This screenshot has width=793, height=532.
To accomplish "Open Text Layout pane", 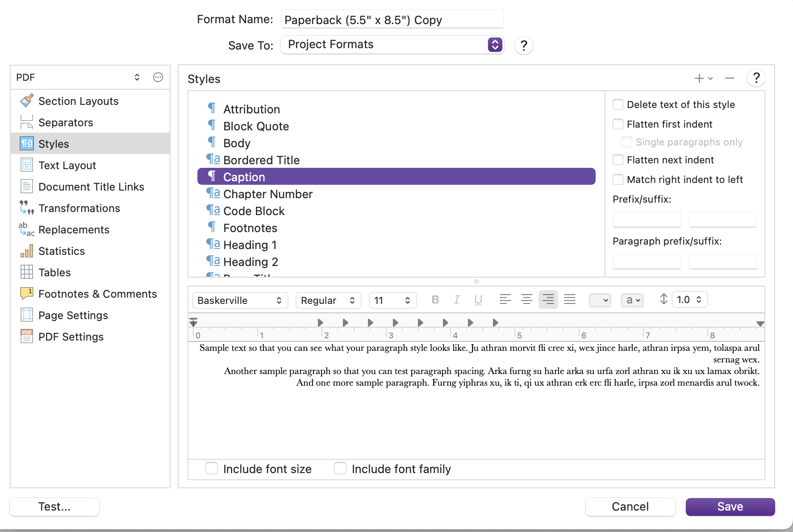I will click(x=90, y=166).
